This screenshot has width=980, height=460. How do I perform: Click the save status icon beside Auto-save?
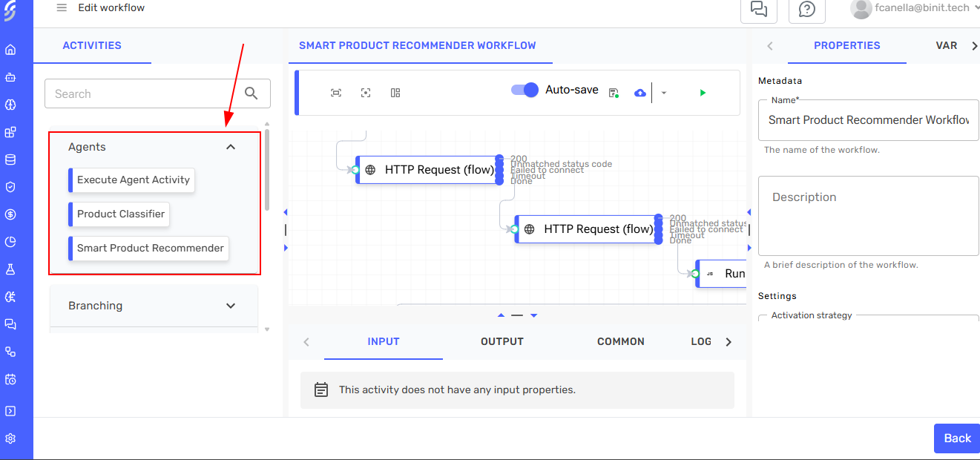coord(614,93)
